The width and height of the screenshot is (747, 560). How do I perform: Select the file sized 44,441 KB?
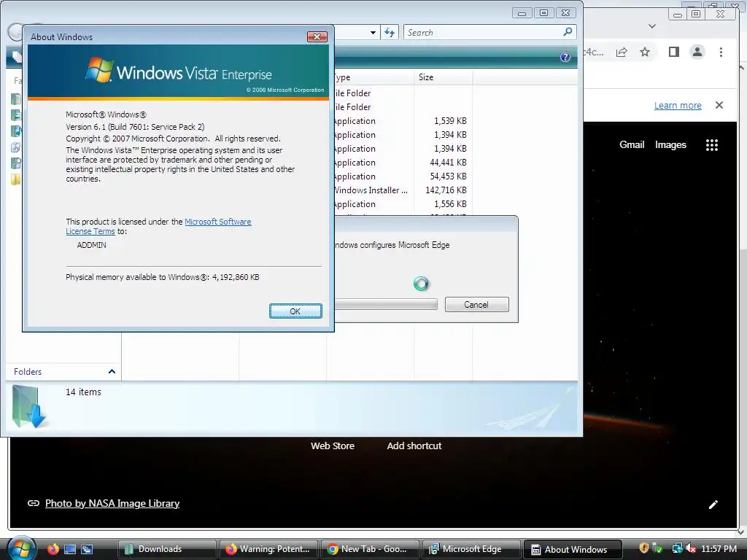448,163
